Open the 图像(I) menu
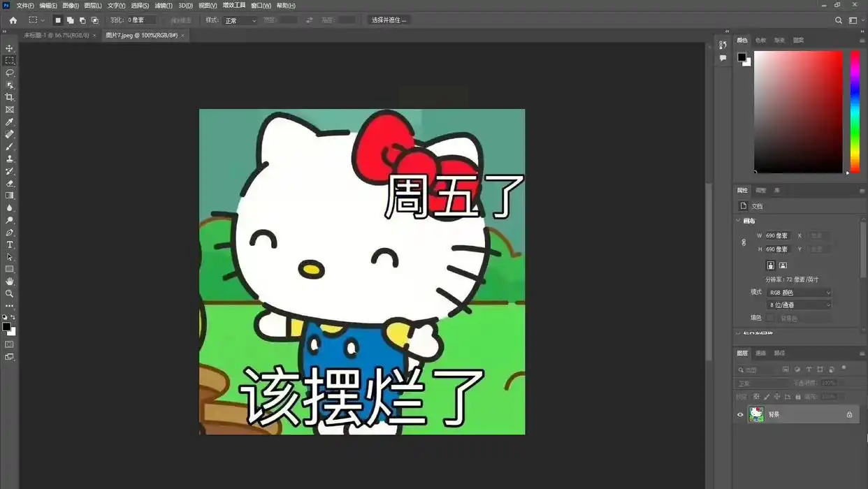 pyautogui.click(x=71, y=6)
